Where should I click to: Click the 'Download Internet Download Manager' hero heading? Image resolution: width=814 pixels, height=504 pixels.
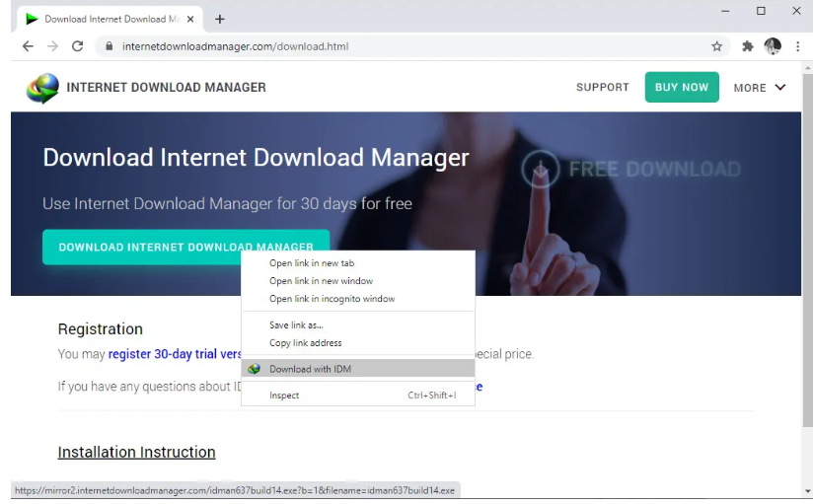click(256, 157)
